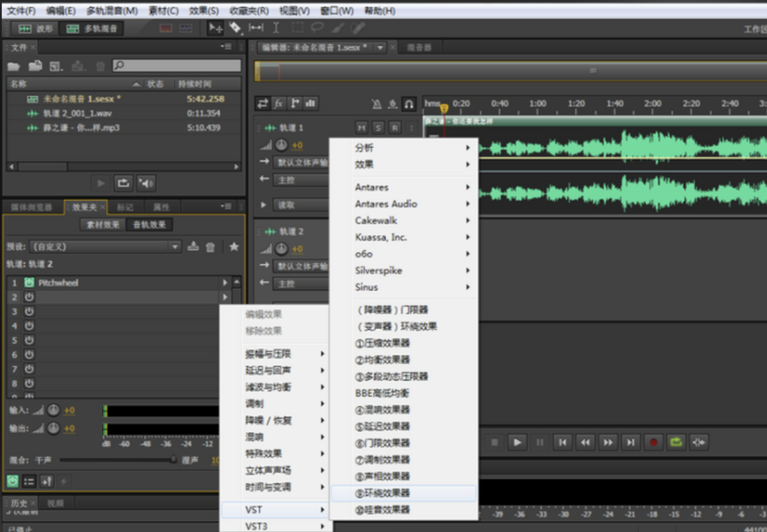Solo track 1 with S button
This screenshot has height=532, width=767.
378,128
